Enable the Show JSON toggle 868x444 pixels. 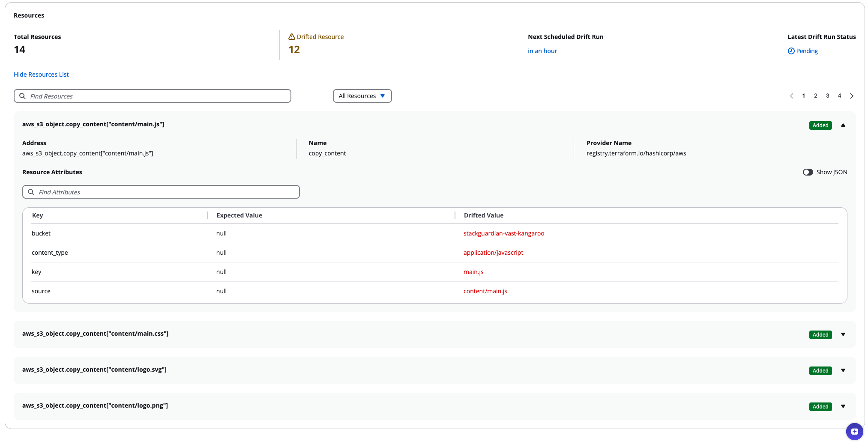click(x=808, y=172)
